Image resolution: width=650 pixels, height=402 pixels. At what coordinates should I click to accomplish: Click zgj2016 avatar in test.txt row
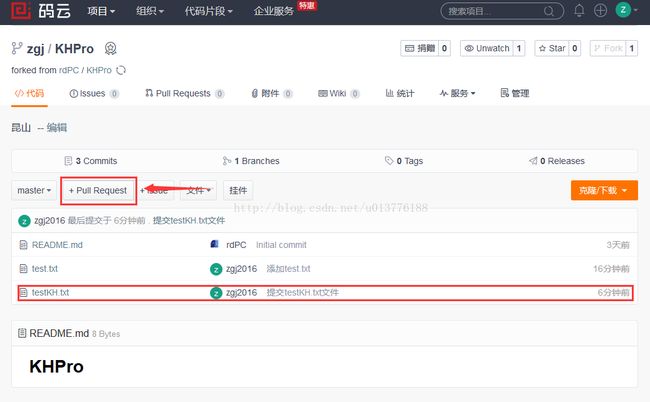(x=216, y=269)
